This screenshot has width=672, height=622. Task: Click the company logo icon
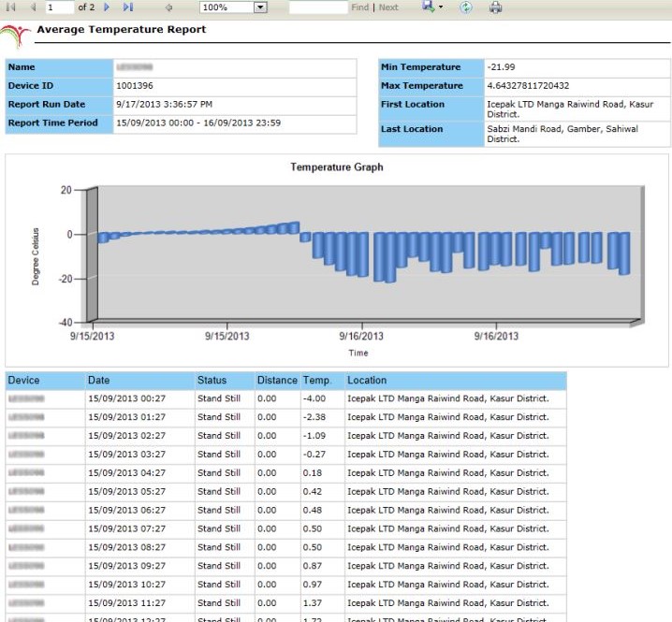pos(15,36)
